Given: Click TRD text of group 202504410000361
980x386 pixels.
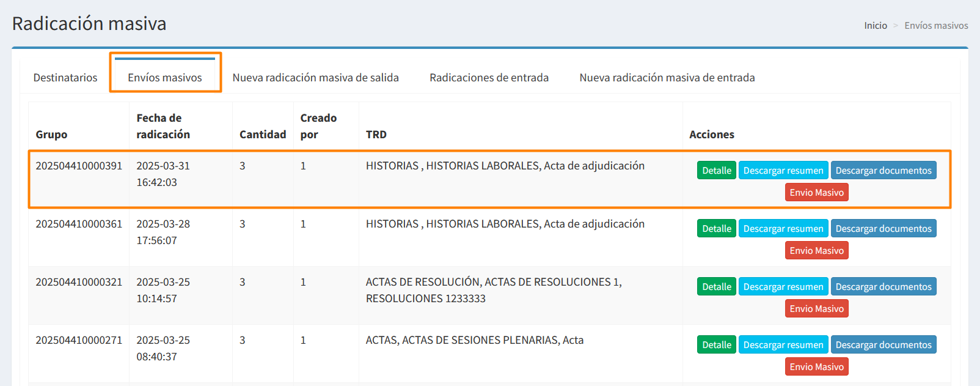Looking at the screenshot, I should click(x=505, y=224).
